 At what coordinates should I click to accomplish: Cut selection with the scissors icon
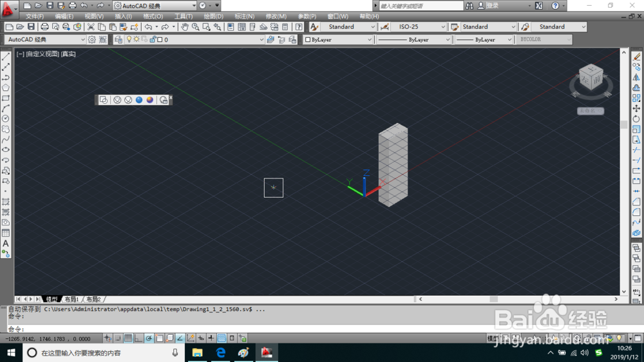(91, 27)
